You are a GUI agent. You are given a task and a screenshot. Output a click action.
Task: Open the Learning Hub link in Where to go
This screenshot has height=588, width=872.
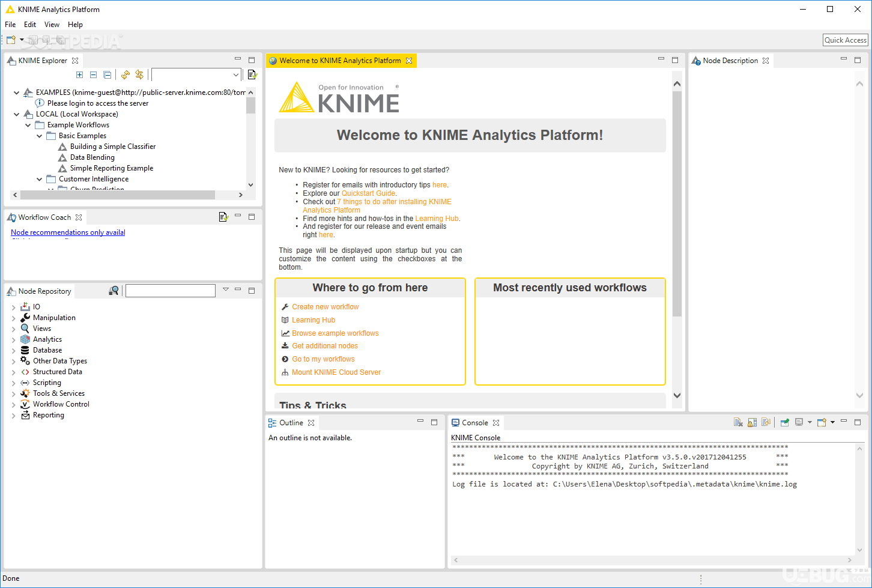pos(313,320)
